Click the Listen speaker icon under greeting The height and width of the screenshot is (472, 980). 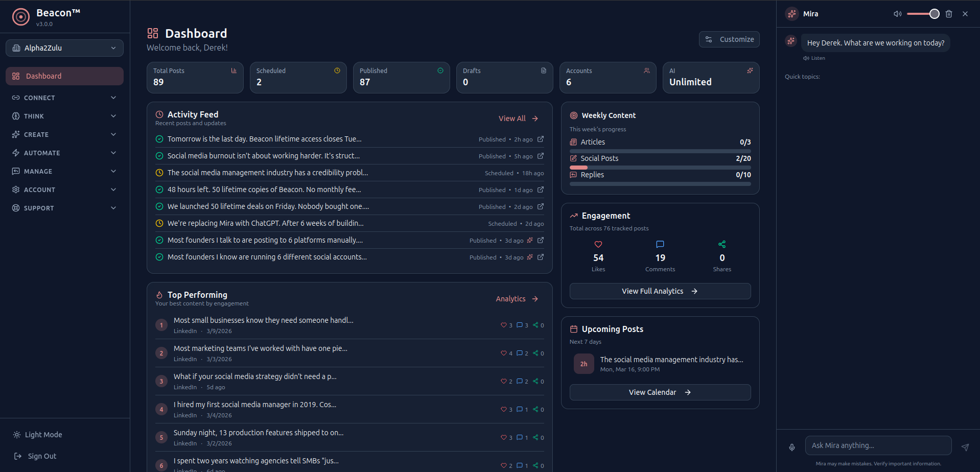806,58
